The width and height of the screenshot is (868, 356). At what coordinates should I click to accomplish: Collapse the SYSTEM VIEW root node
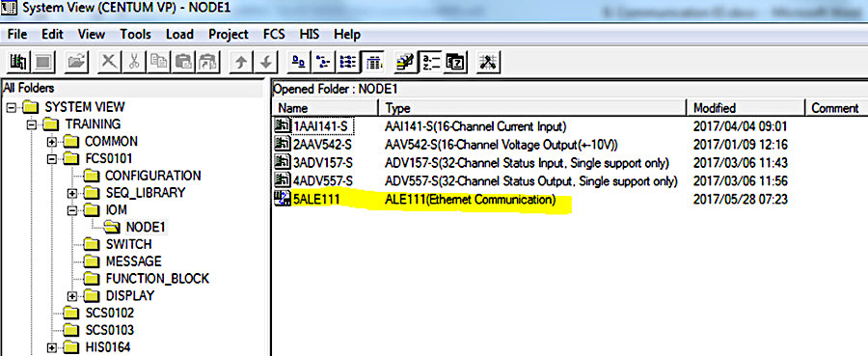coord(11,107)
